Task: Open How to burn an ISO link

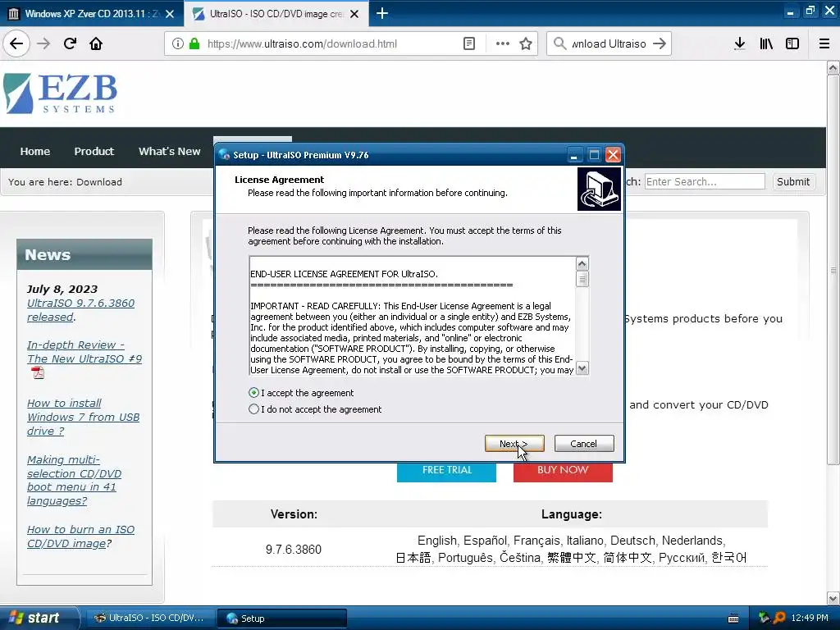Action: (80, 536)
